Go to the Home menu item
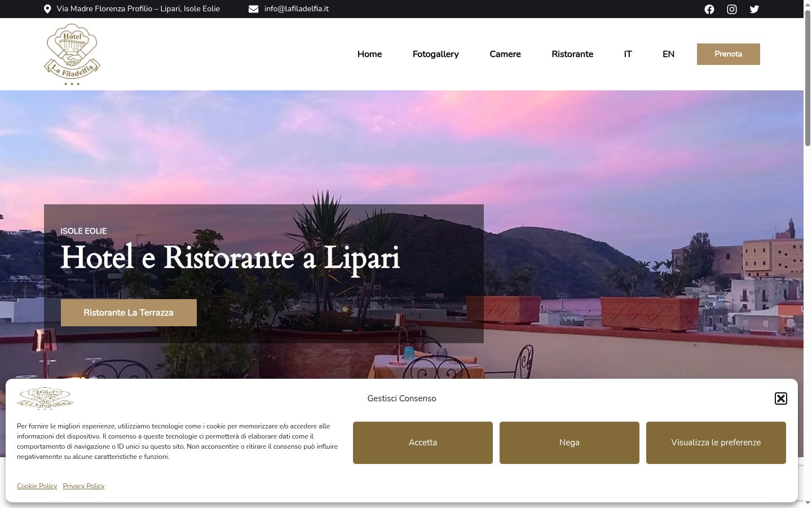The image size is (812, 508). point(369,54)
